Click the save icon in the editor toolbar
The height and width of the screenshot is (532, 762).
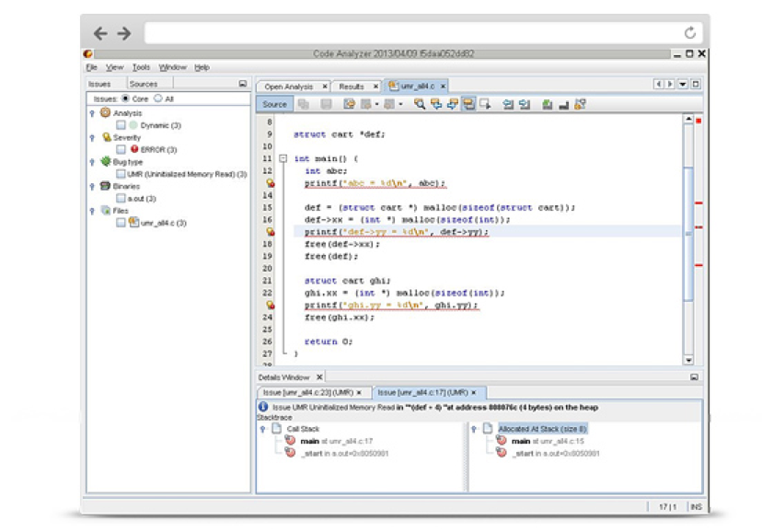point(325,104)
